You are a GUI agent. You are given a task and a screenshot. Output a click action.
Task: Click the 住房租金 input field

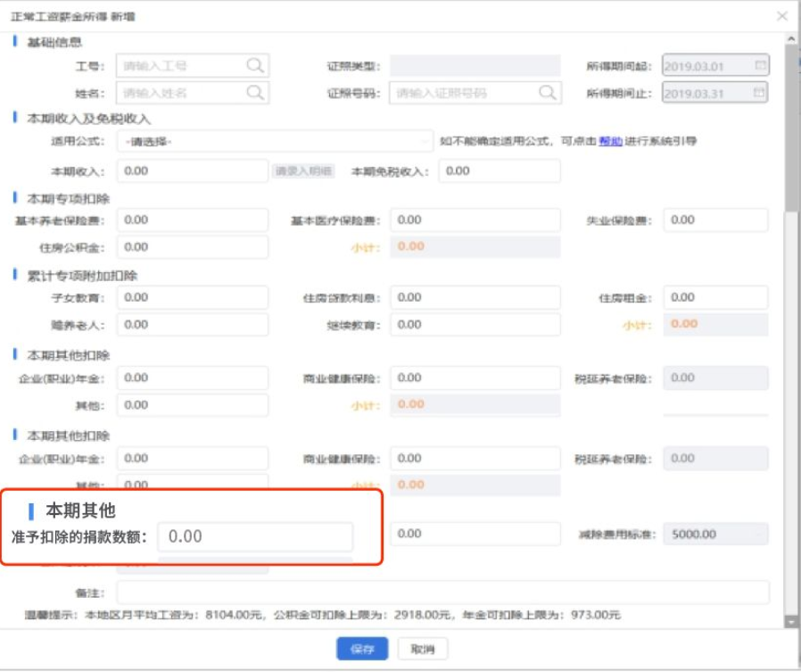click(715, 297)
